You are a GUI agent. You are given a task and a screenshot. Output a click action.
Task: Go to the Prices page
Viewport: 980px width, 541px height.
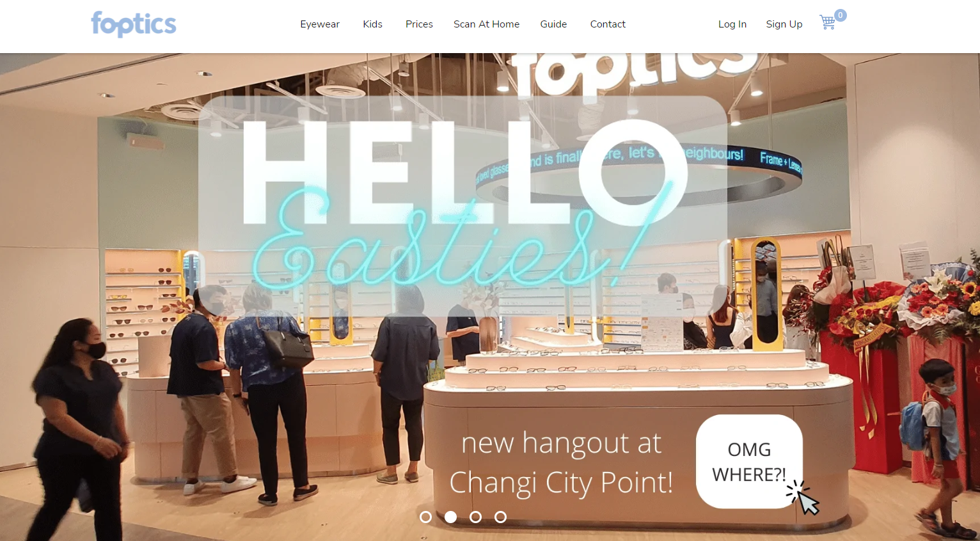(x=419, y=24)
